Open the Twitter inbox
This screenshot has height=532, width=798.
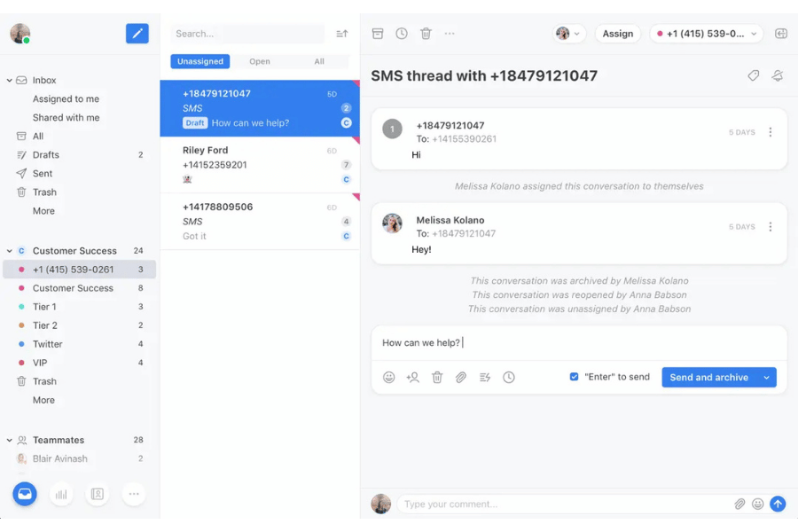coord(48,344)
